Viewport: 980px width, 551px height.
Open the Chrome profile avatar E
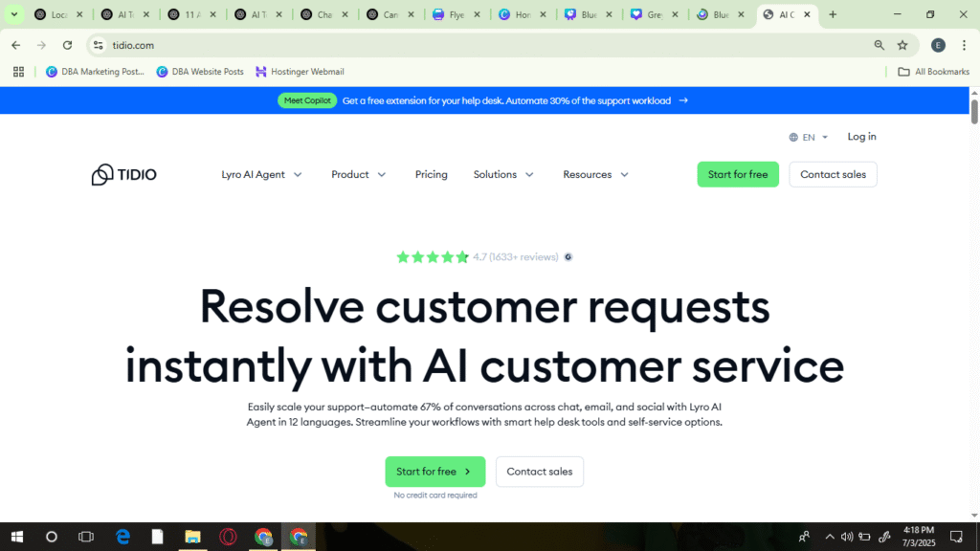938,45
